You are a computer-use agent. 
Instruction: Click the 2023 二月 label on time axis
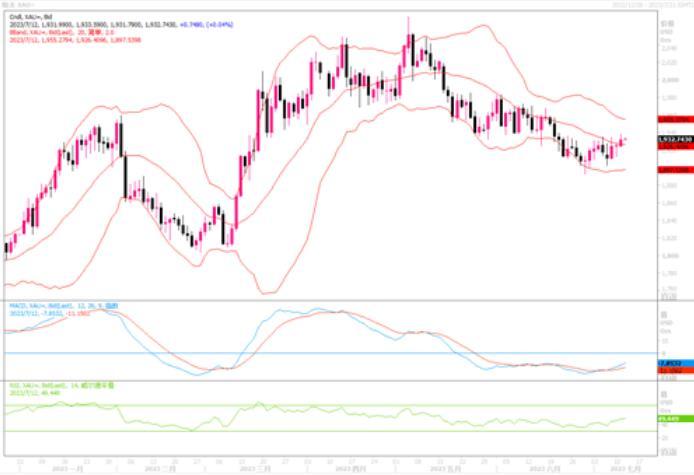[162, 467]
